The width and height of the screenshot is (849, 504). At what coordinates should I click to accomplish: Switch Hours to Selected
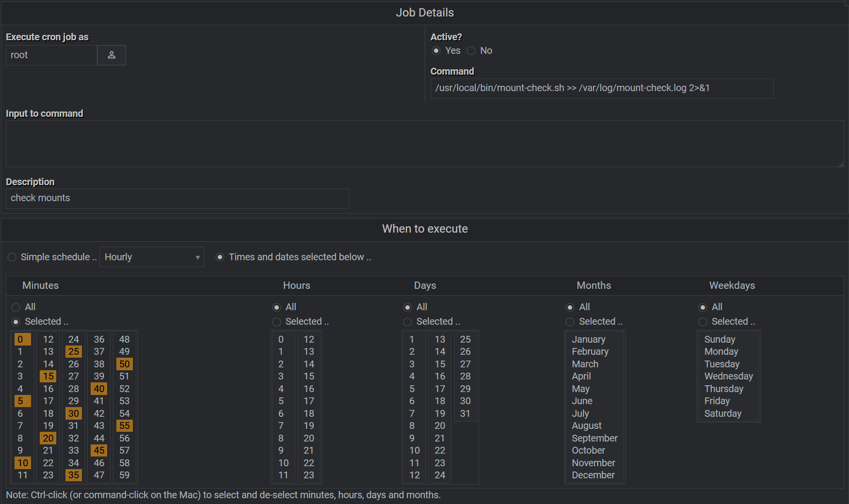[x=277, y=322]
